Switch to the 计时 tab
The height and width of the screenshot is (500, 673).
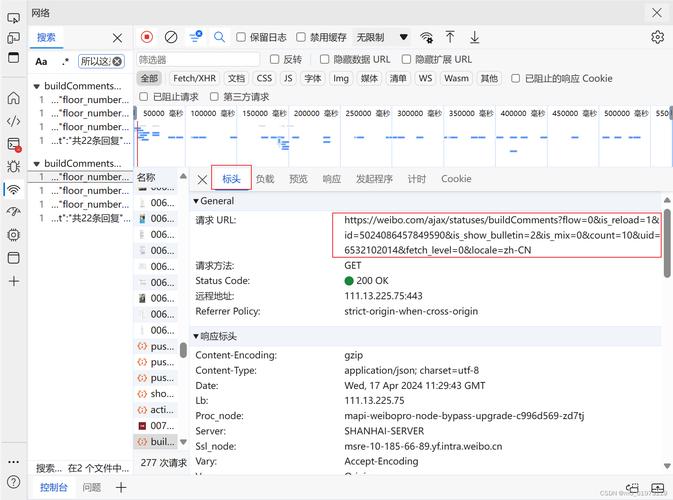click(417, 179)
